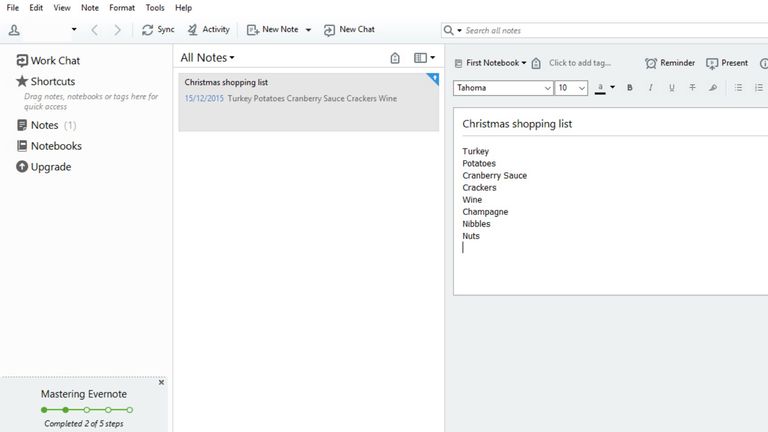Click the search magnifier icon
Image resolution: width=768 pixels, height=432 pixels.
pyautogui.click(x=448, y=30)
